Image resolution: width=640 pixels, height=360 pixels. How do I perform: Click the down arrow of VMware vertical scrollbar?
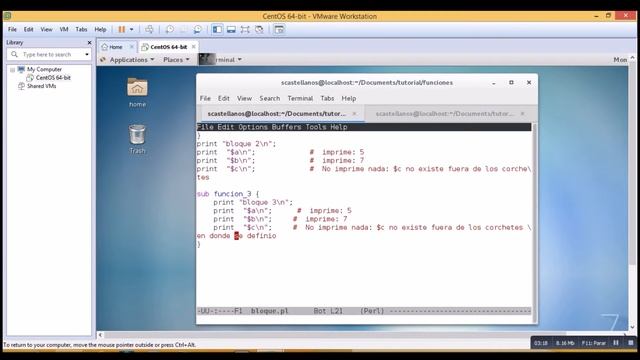tap(632, 327)
